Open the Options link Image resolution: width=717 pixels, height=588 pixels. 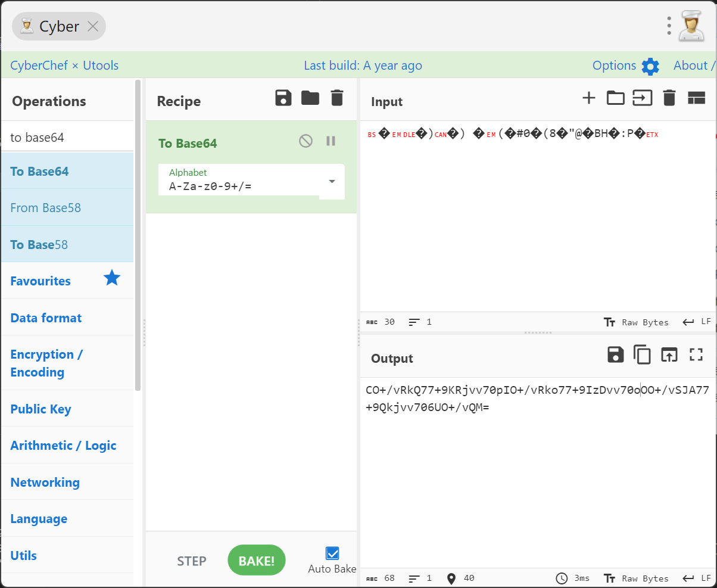click(x=614, y=66)
